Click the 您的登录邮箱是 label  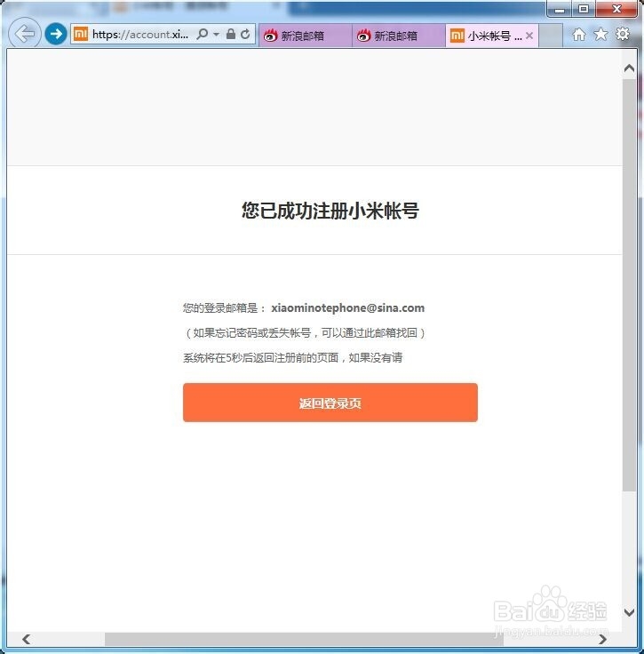tap(224, 307)
